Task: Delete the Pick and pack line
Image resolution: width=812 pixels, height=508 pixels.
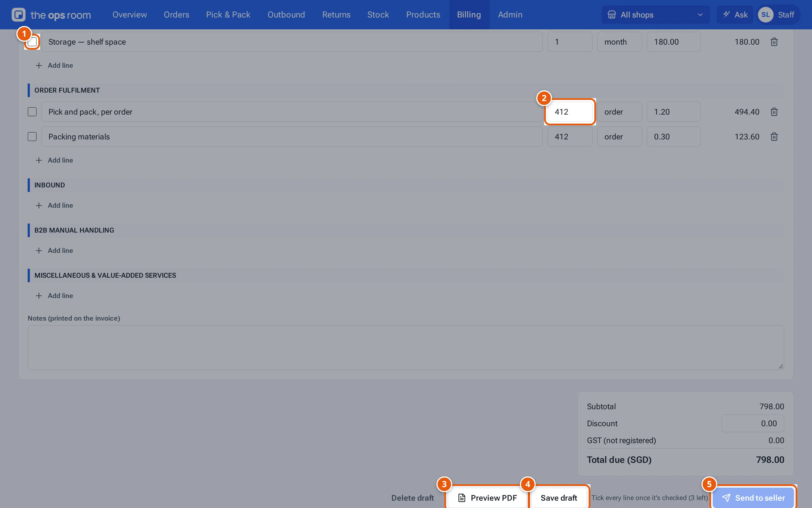Action: point(774,112)
